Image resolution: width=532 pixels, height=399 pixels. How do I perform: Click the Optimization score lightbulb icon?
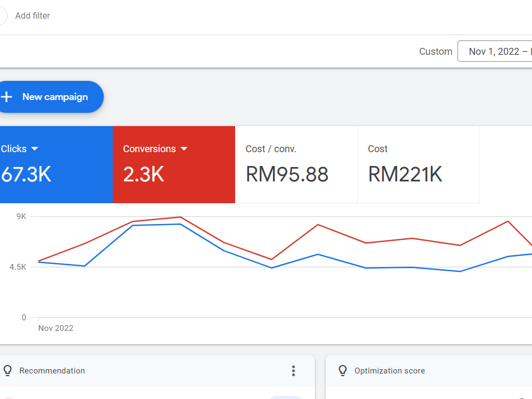coord(343,371)
